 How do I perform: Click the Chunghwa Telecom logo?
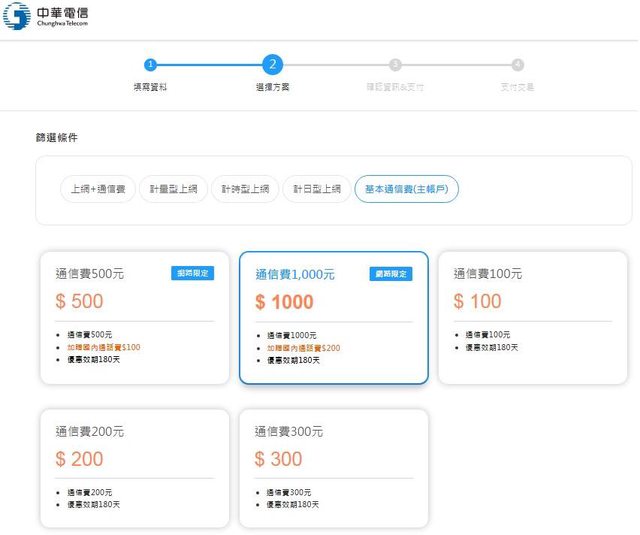[x=45, y=16]
